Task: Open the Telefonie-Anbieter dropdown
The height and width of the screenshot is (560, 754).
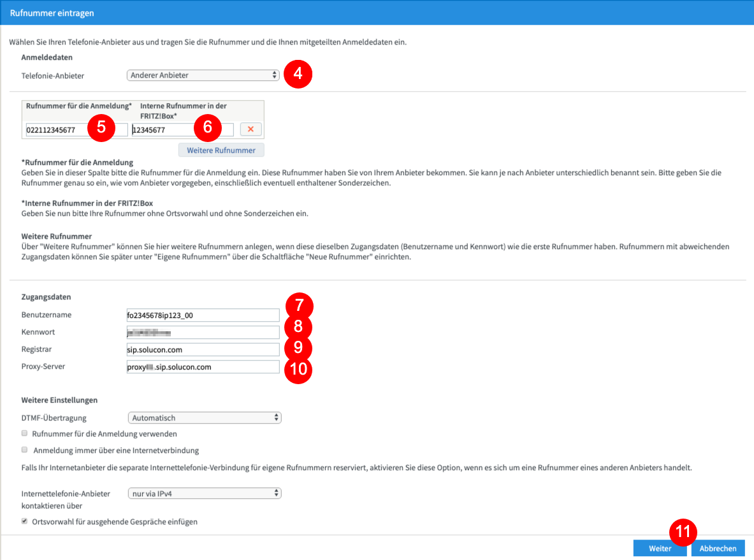Action: [203, 75]
